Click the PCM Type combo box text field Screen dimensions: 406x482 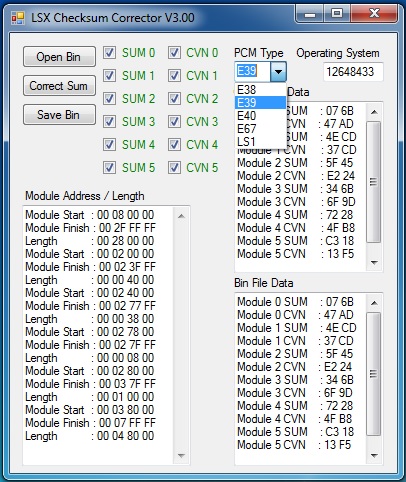[x=253, y=71]
